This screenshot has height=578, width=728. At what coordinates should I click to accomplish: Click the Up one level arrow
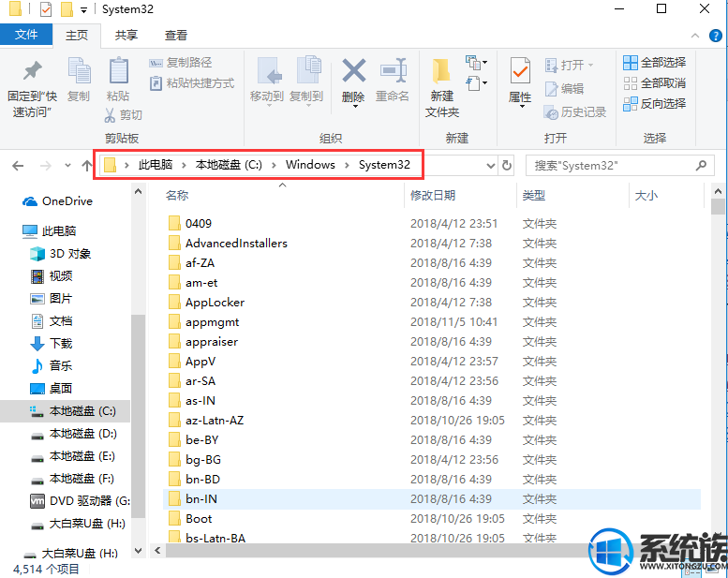click(x=86, y=165)
